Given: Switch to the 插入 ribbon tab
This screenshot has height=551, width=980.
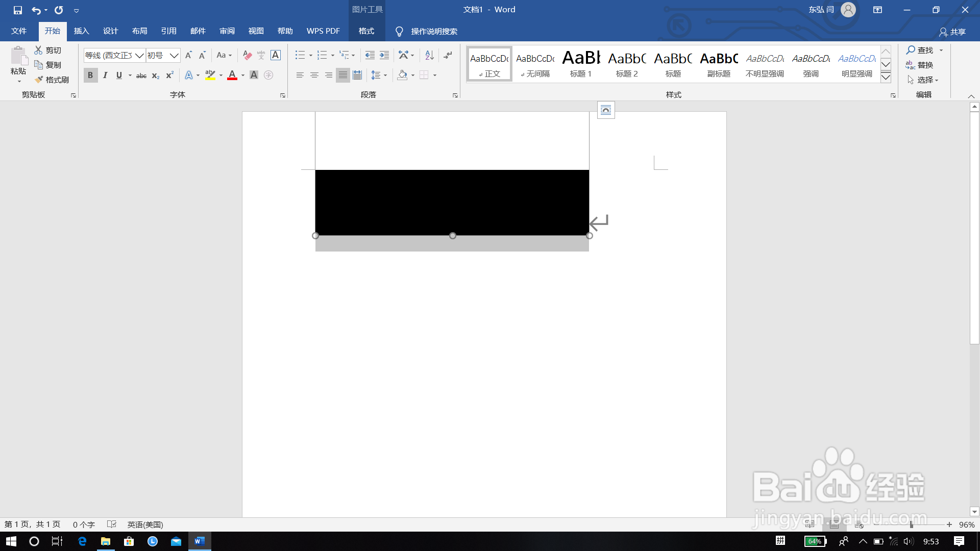Looking at the screenshot, I should pos(81,31).
